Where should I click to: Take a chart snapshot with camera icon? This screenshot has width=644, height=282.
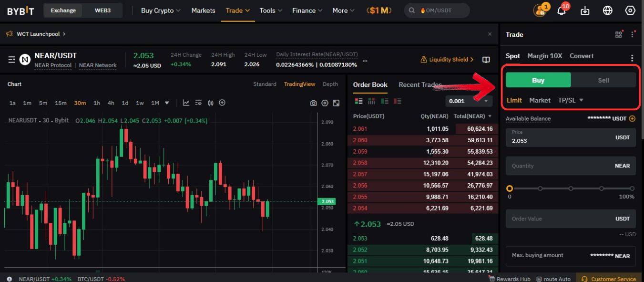coord(313,103)
